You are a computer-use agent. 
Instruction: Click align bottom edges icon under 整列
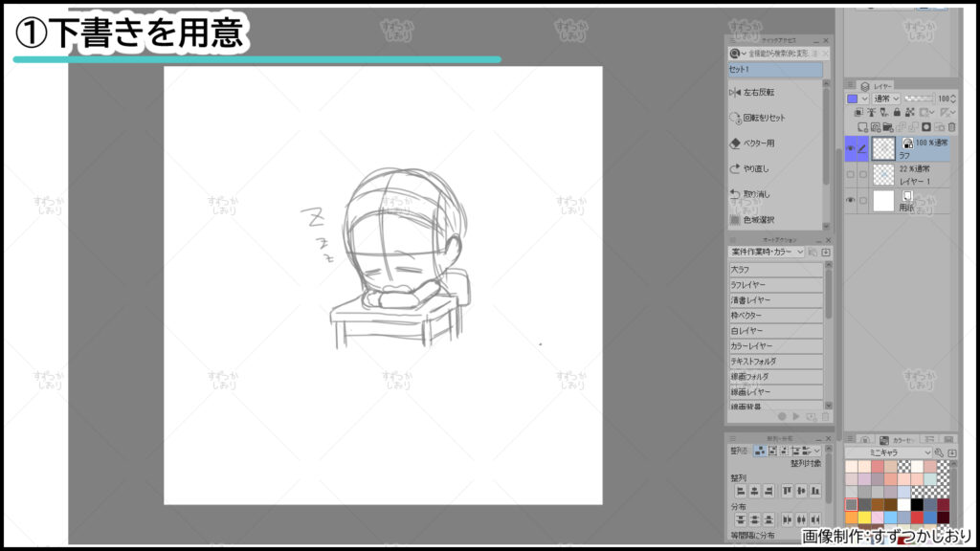815,491
